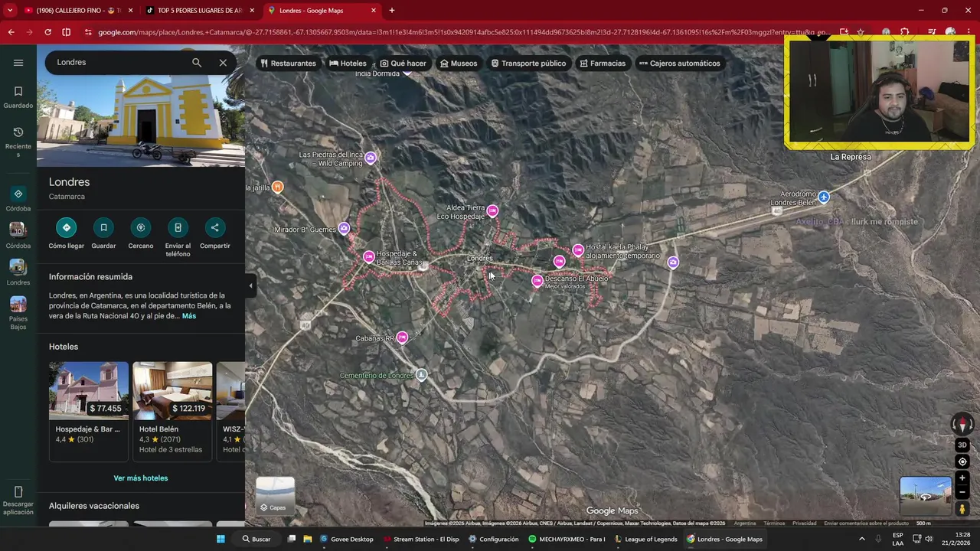980x551 pixels.
Task: Open the Países Bajos recent place
Action: (18, 313)
